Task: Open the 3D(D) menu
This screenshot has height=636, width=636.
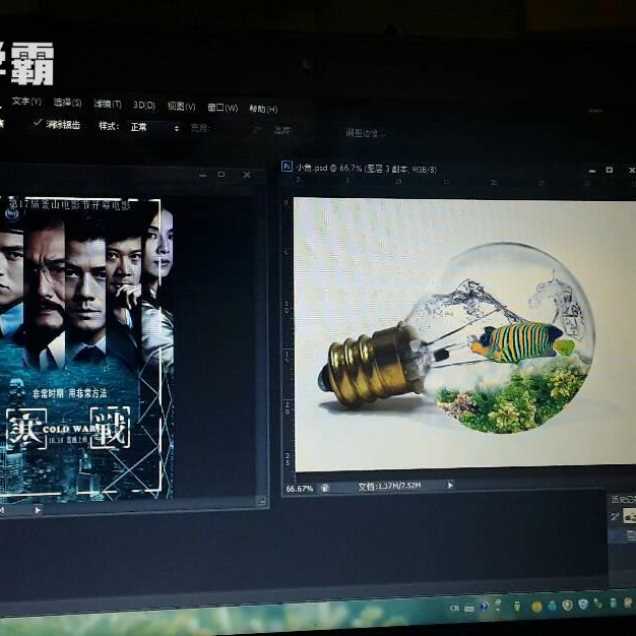Action: [144, 105]
